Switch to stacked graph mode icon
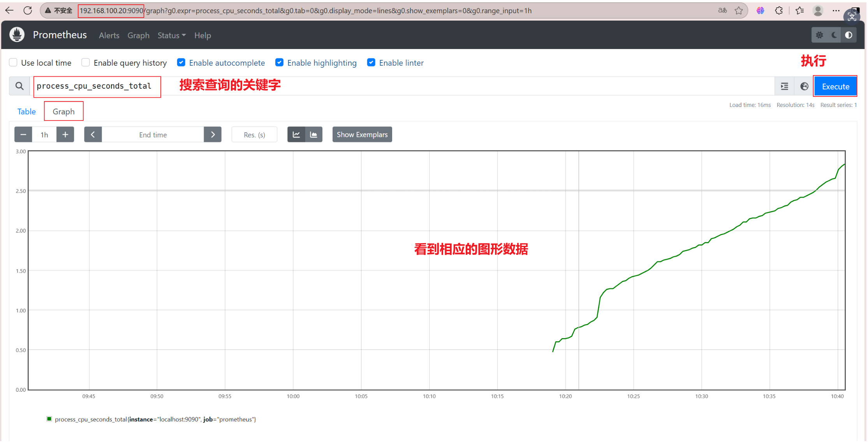Viewport: 868px width, 445px height. (313, 135)
